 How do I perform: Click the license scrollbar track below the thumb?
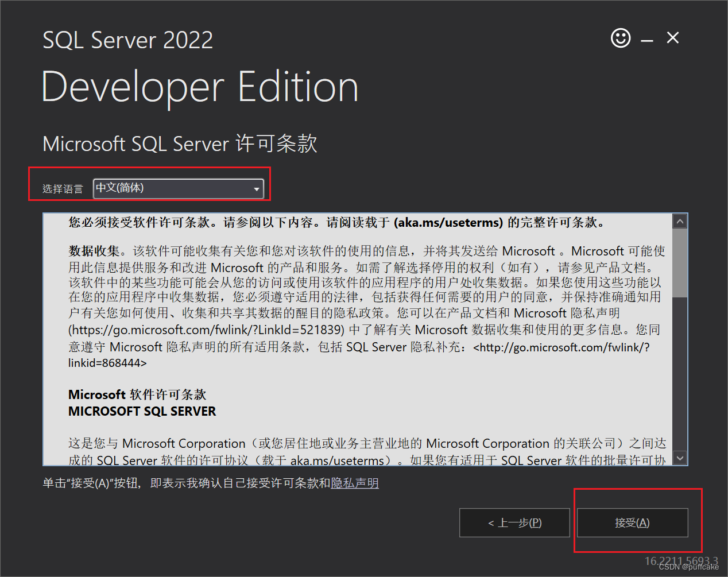coord(680,373)
